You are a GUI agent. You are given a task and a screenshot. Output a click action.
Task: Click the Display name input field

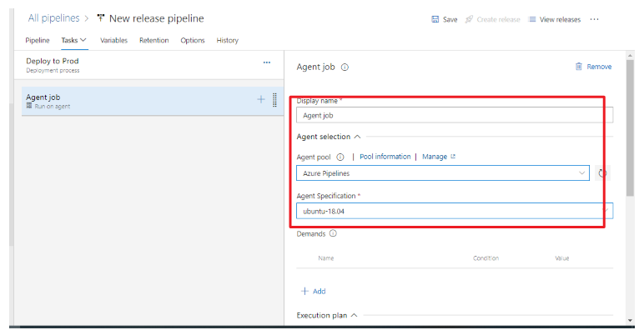point(455,115)
